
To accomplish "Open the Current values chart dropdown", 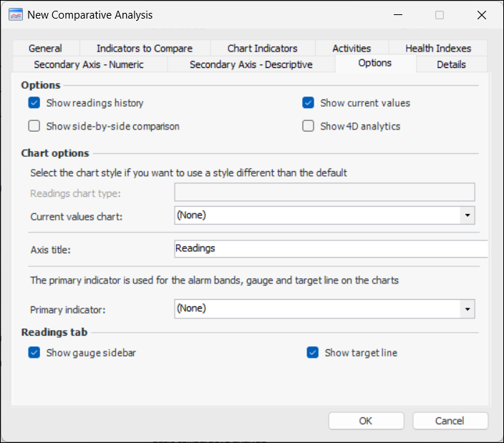I will coord(467,215).
